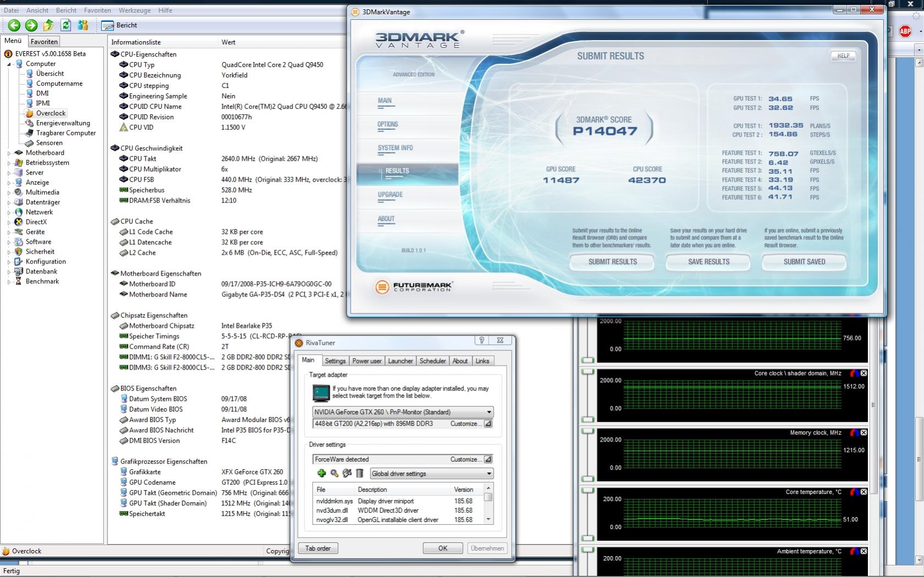Click the upper limit slider handle of Memory clock graph
Screen dimensions: 924x577
(x=588, y=431)
